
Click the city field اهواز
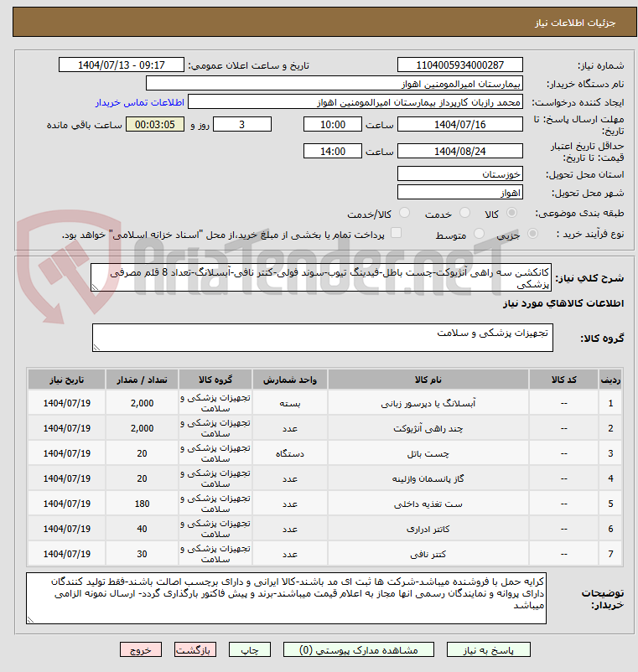(460, 193)
